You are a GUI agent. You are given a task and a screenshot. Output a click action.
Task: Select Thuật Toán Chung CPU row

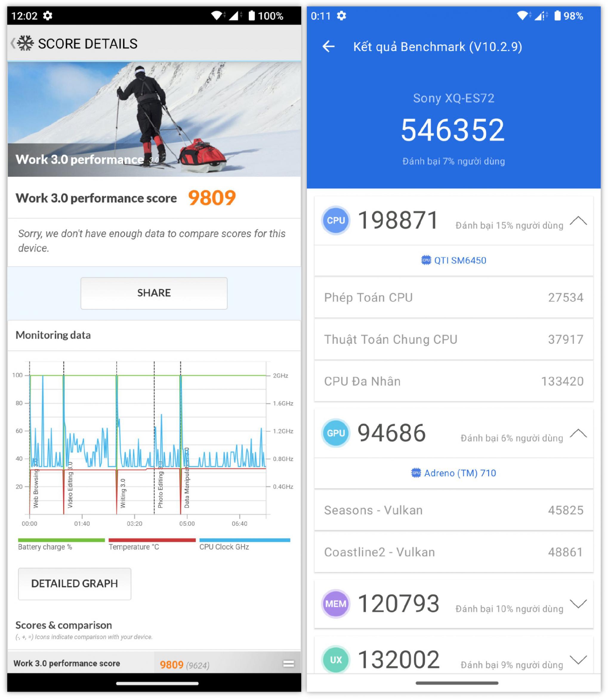pos(454,339)
